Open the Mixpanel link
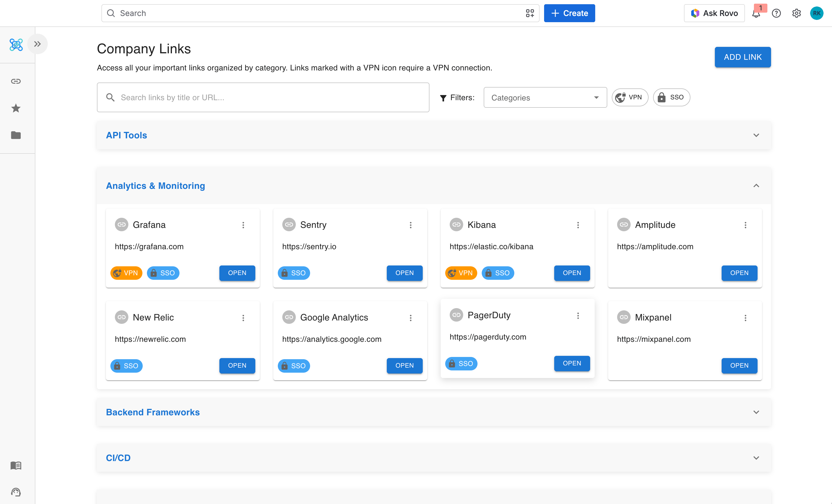The image size is (832, 504). click(740, 366)
